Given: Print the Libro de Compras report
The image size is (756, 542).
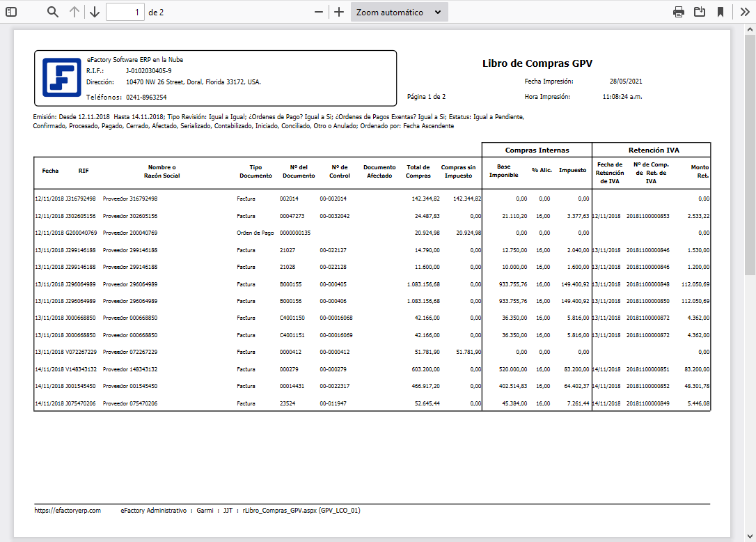Looking at the screenshot, I should [678, 11].
